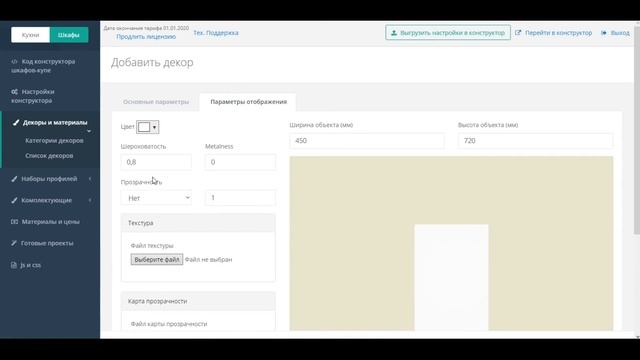Screen dimensions: 640x360
Task: Open the Прозрачность dropdown showing Нет
Action: click(156, 198)
